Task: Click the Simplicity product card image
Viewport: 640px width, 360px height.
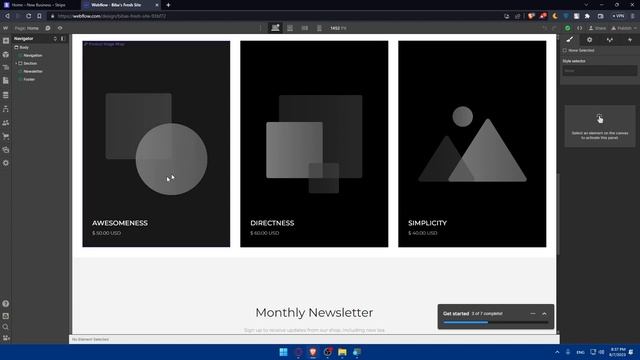Action: tap(472, 144)
